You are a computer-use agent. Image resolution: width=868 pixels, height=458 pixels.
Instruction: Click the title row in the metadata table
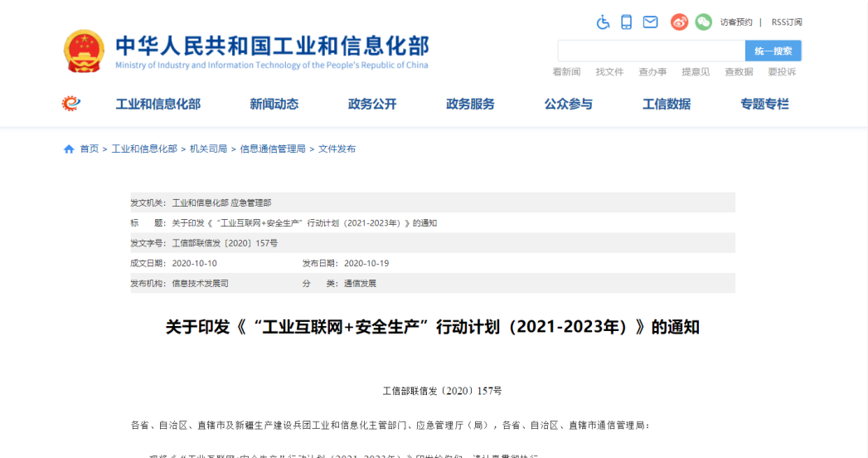click(433, 223)
